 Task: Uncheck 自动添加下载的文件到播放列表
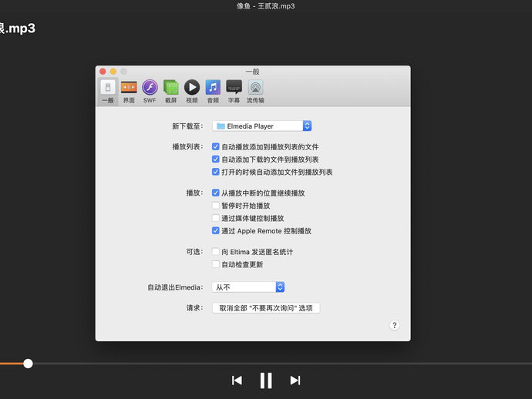215,159
